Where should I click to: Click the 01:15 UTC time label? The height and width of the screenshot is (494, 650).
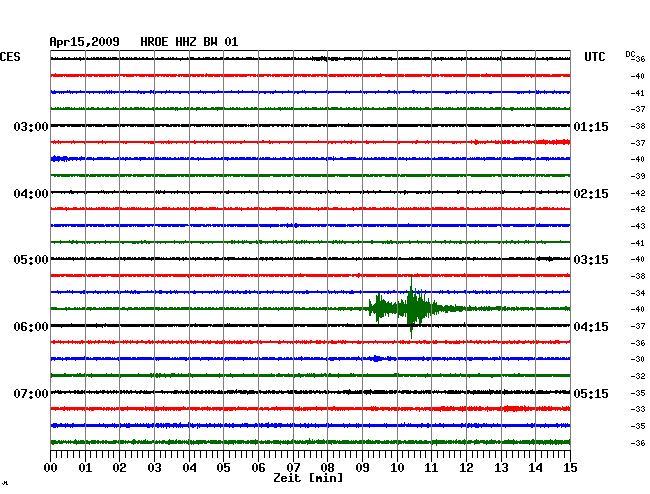pos(591,126)
